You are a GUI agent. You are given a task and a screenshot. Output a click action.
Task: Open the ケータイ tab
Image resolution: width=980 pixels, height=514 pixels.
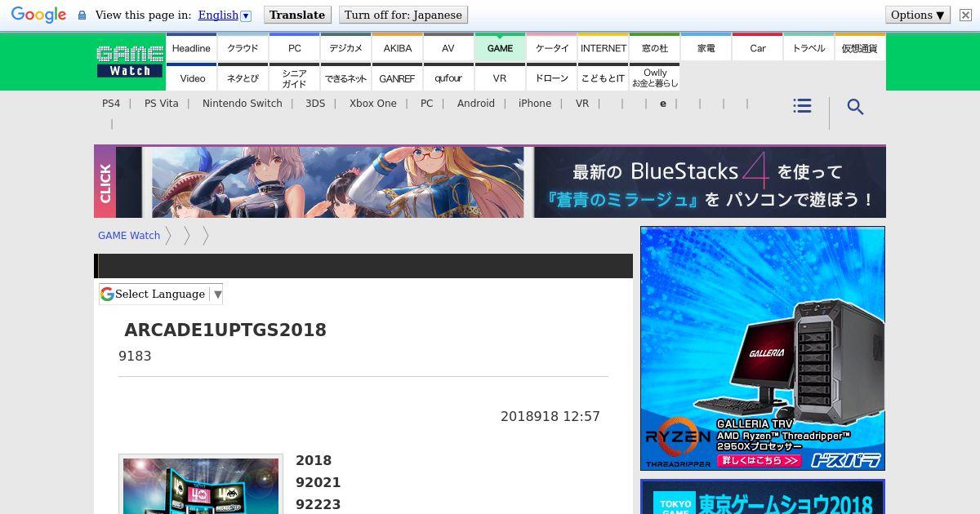(x=551, y=48)
